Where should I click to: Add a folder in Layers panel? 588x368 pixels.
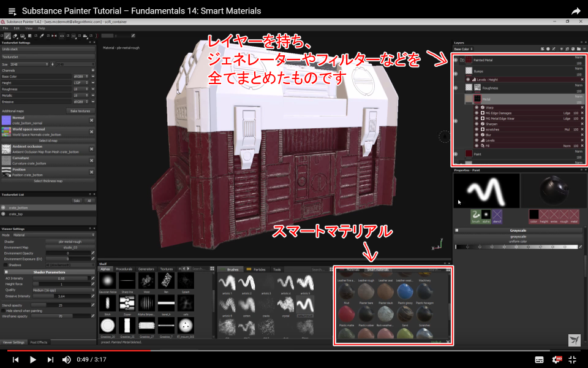[x=579, y=49]
